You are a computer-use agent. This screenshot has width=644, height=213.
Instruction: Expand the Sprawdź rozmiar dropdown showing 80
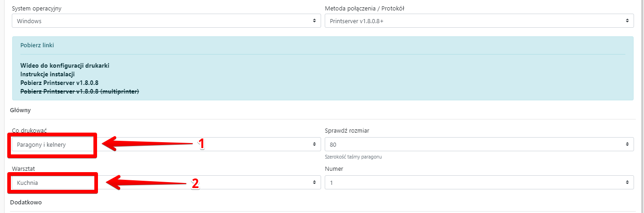click(479, 144)
